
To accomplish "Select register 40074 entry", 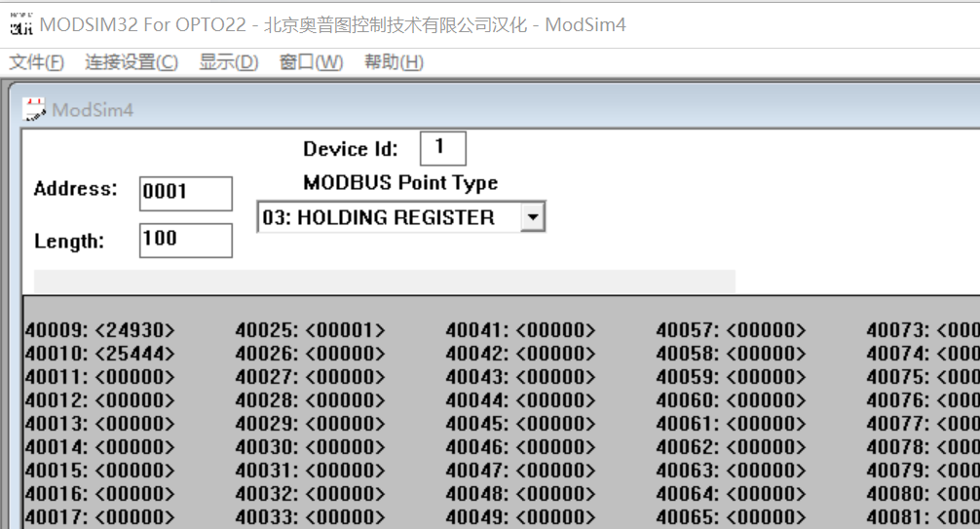I will pyautogui.click(x=923, y=354).
